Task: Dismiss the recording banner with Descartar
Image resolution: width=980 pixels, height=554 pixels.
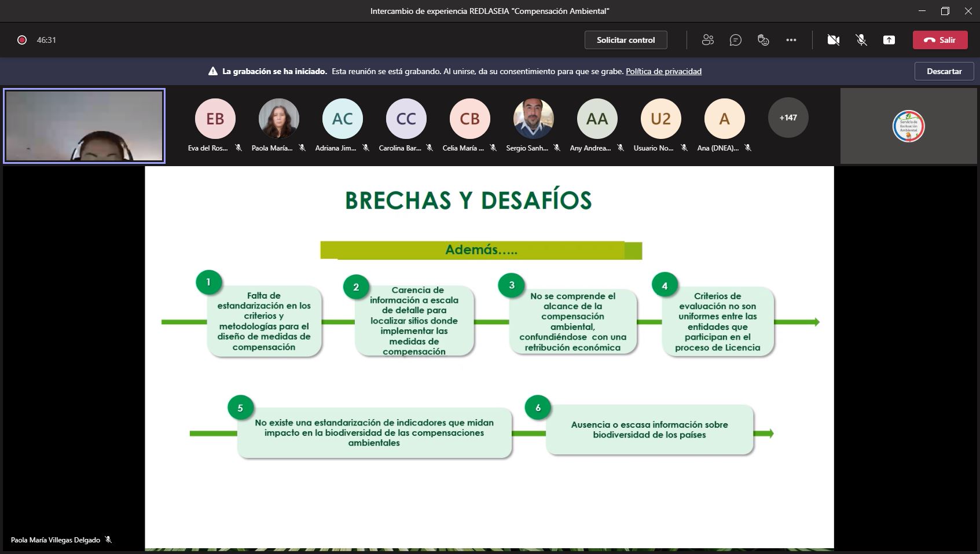Action: coord(944,71)
